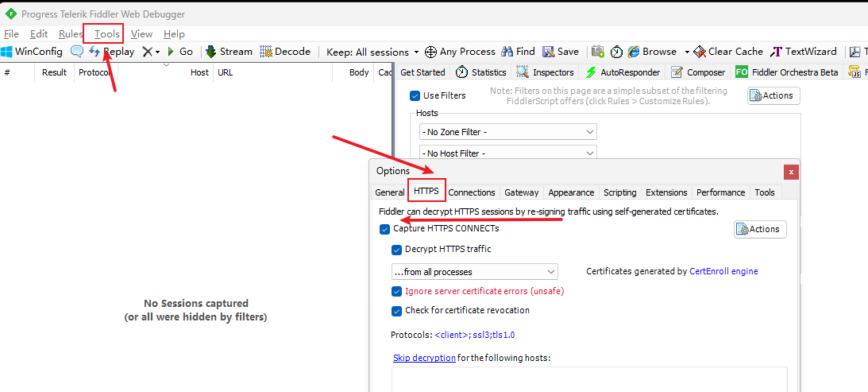Viewport: 868px width, 392px height.
Task: Toggle Stream mode in toolbar
Action: [x=229, y=52]
